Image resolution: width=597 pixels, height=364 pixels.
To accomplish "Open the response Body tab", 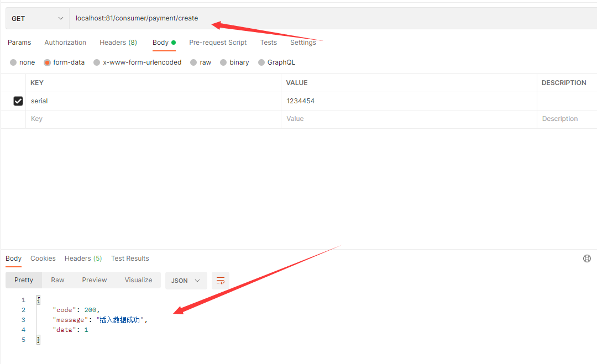I will coord(13,259).
